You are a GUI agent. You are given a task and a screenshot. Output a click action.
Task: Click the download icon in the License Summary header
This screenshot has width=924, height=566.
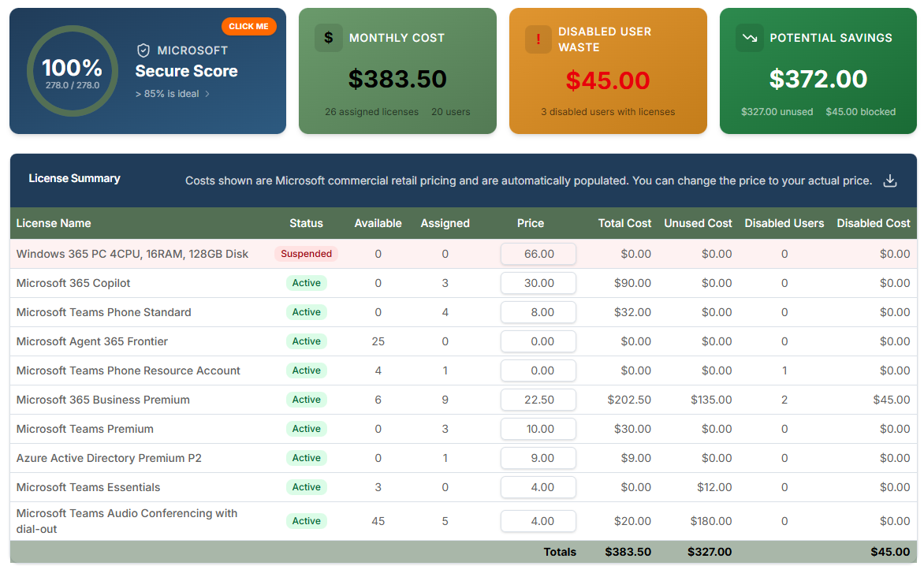890,181
